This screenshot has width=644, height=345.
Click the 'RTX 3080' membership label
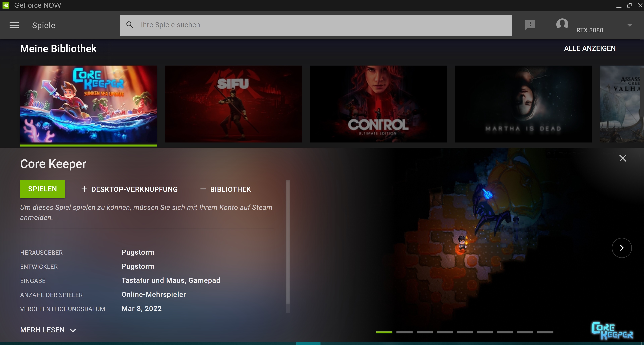(x=590, y=30)
